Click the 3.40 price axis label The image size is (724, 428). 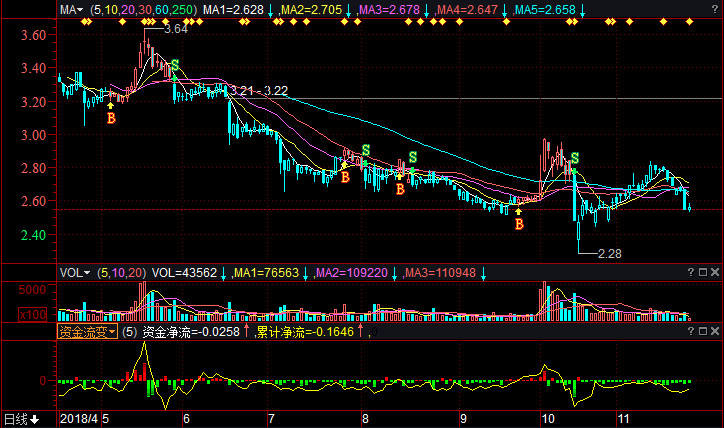tap(34, 68)
